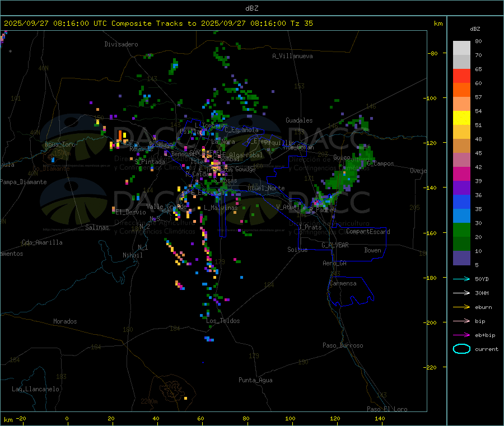The width and height of the screenshot is (504, 426).
Task: Click the Aero_GA location label
Action: click(335, 263)
